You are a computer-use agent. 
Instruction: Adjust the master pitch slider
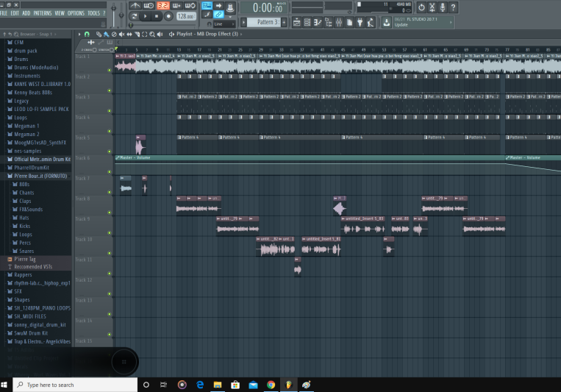tap(121, 15)
